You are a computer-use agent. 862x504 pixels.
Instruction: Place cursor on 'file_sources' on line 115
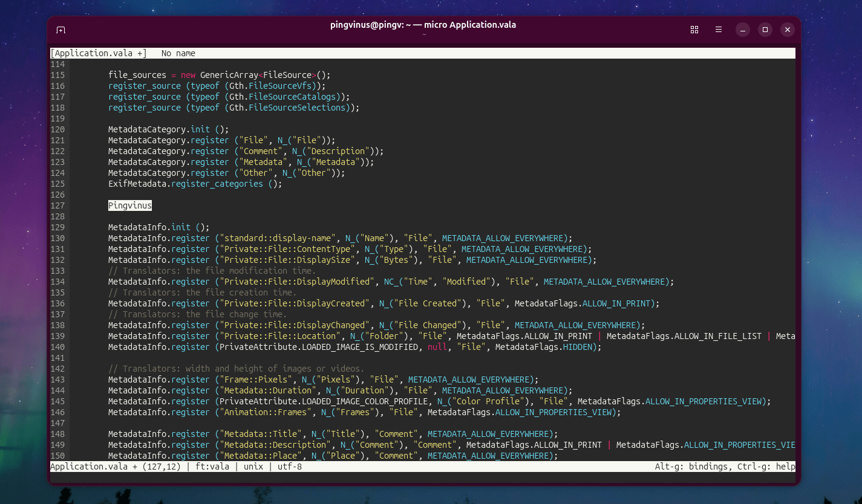pyautogui.click(x=137, y=75)
